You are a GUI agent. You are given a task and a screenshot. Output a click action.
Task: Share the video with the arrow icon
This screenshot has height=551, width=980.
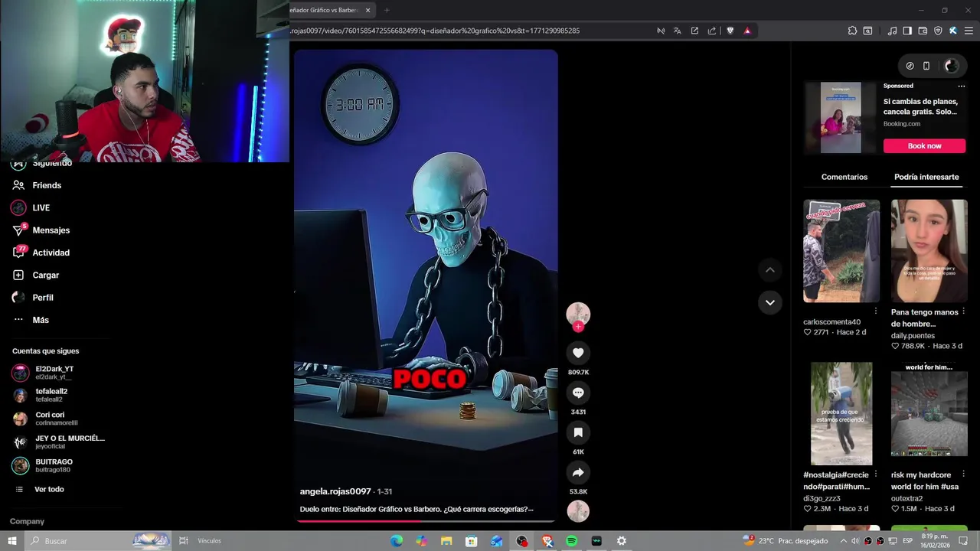click(x=578, y=472)
